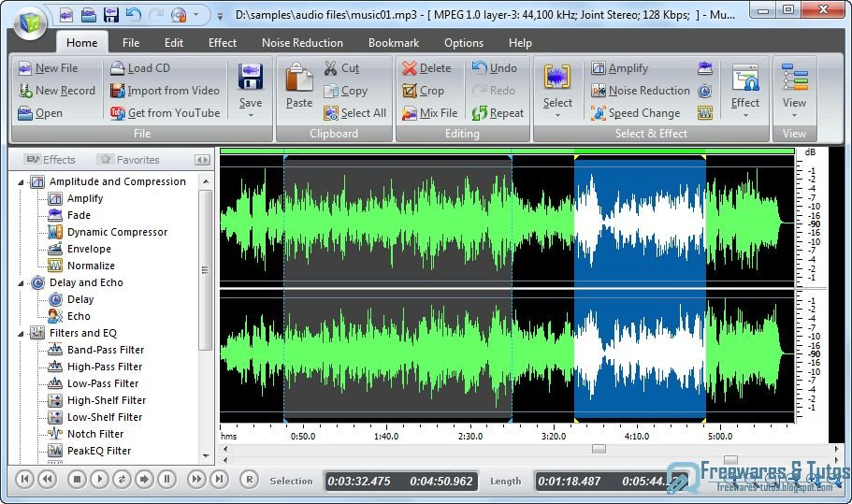Click the new file icon in quick access toolbar
The image size is (852, 504).
pos(66,15)
